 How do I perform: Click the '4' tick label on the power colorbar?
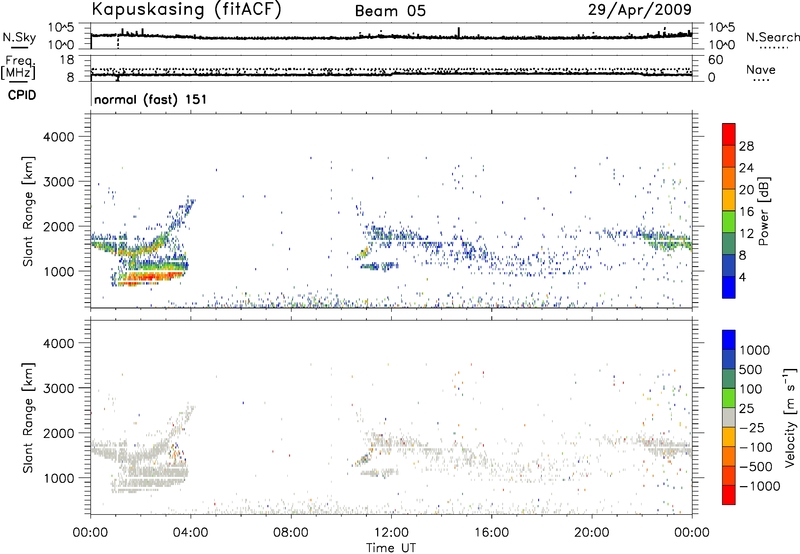pyautogui.click(x=742, y=278)
